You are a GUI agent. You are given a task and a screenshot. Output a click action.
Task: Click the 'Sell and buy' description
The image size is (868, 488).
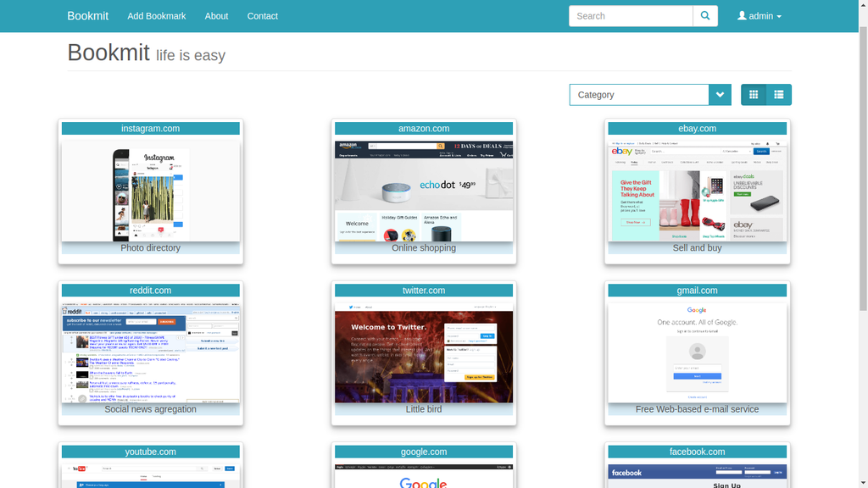tap(697, 248)
